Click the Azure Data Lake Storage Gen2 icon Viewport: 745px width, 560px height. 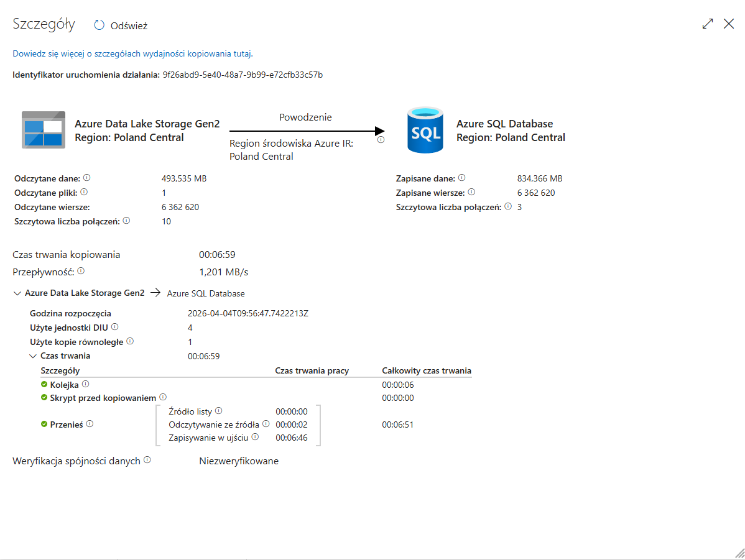click(44, 130)
